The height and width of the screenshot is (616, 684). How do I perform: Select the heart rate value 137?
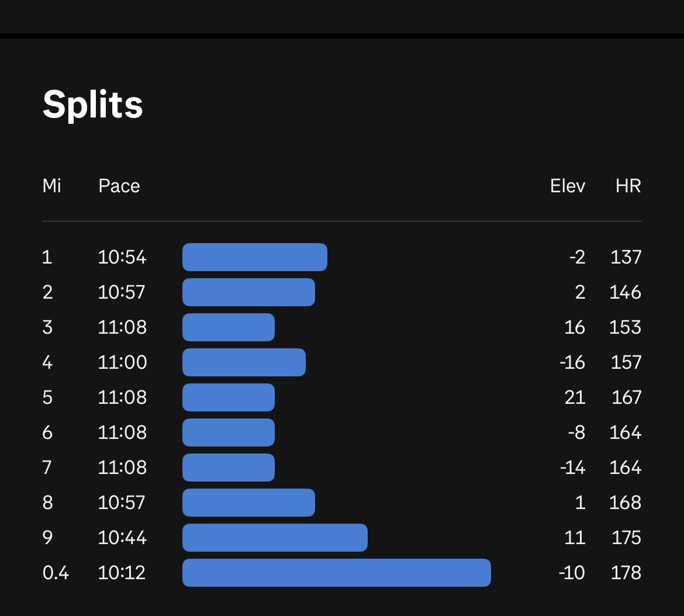click(626, 257)
